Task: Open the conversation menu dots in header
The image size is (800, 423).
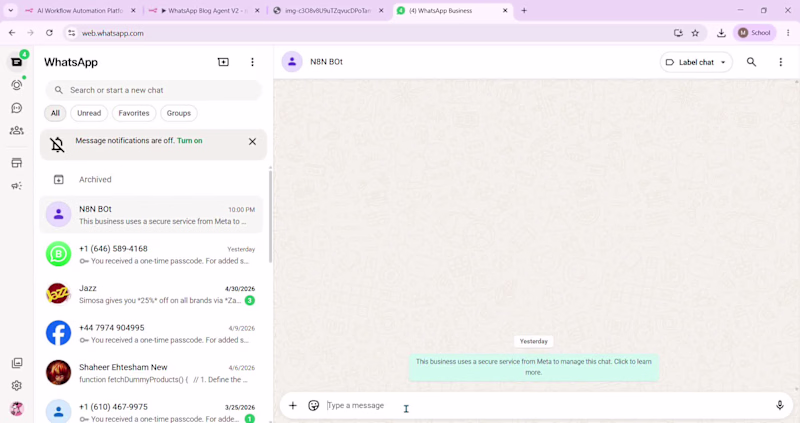Action: tap(780, 62)
